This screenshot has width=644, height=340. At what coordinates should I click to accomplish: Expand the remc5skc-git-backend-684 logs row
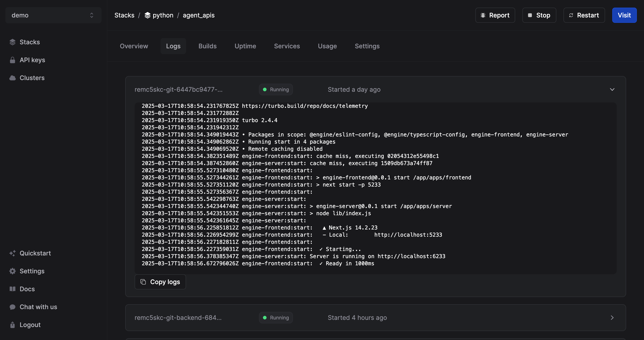[x=612, y=318]
